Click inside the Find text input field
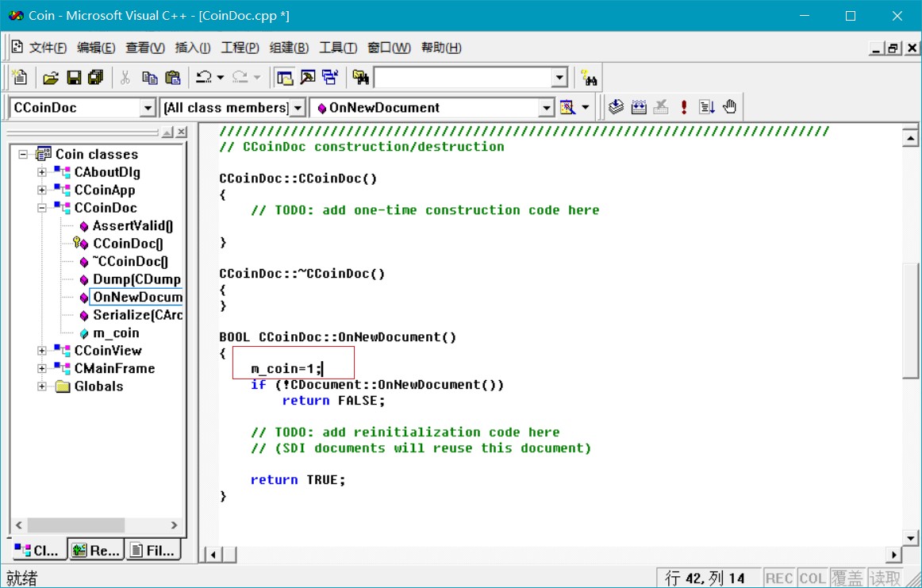The width and height of the screenshot is (922, 588). click(x=463, y=78)
